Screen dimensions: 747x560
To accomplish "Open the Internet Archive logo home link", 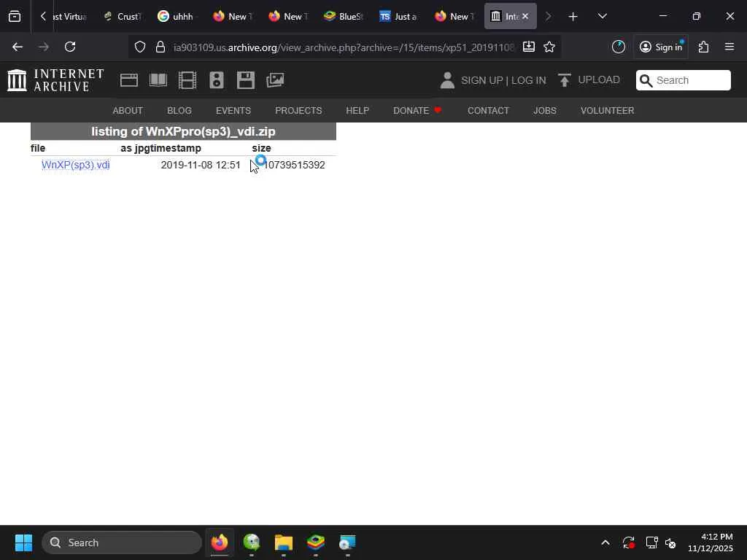I will point(55,80).
